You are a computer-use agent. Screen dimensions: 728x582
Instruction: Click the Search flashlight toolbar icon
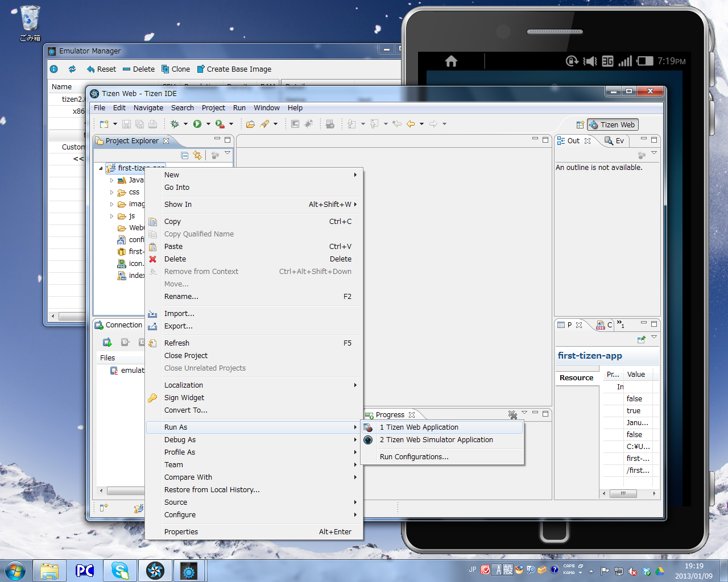(x=264, y=124)
